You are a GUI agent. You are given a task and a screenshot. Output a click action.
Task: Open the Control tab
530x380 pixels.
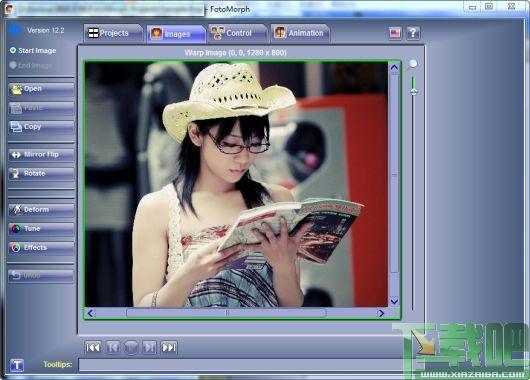coord(238,33)
